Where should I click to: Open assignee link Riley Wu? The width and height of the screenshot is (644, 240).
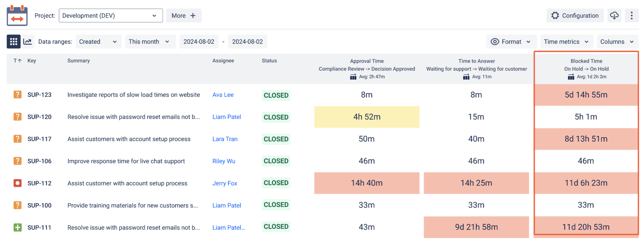click(x=224, y=161)
